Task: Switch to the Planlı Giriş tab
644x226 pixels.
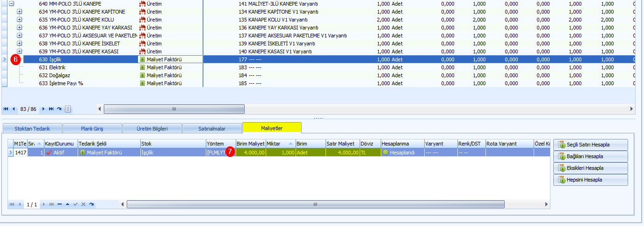Action: [x=92, y=128]
